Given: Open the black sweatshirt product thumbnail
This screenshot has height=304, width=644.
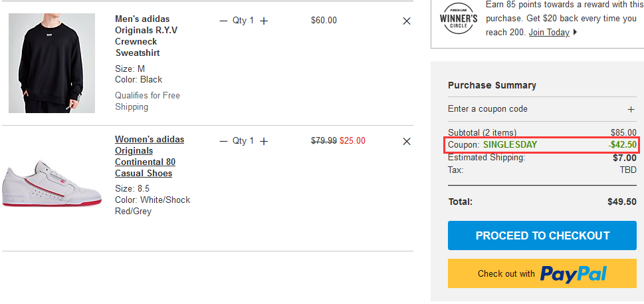Looking at the screenshot, I should coord(52,63).
